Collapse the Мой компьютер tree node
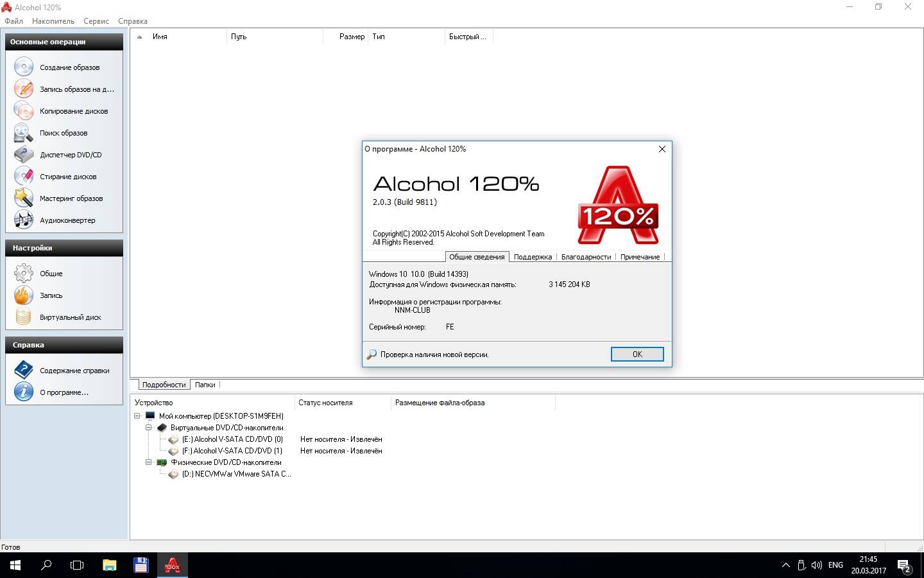 (137, 416)
